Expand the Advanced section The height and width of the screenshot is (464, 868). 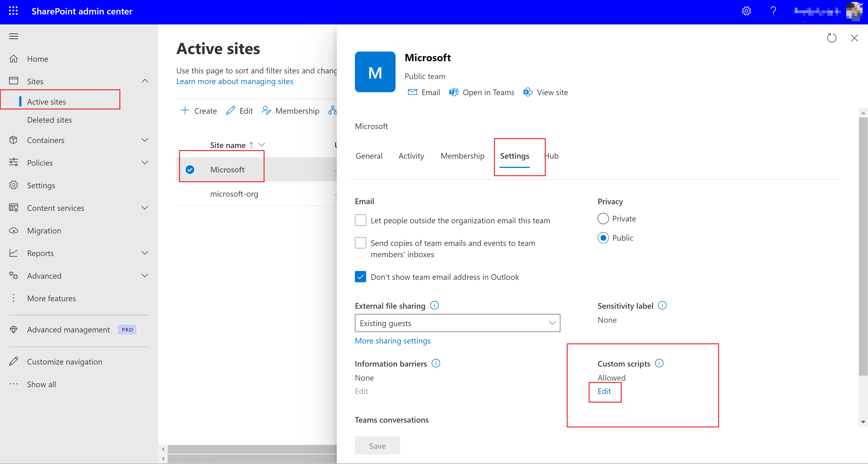(145, 276)
